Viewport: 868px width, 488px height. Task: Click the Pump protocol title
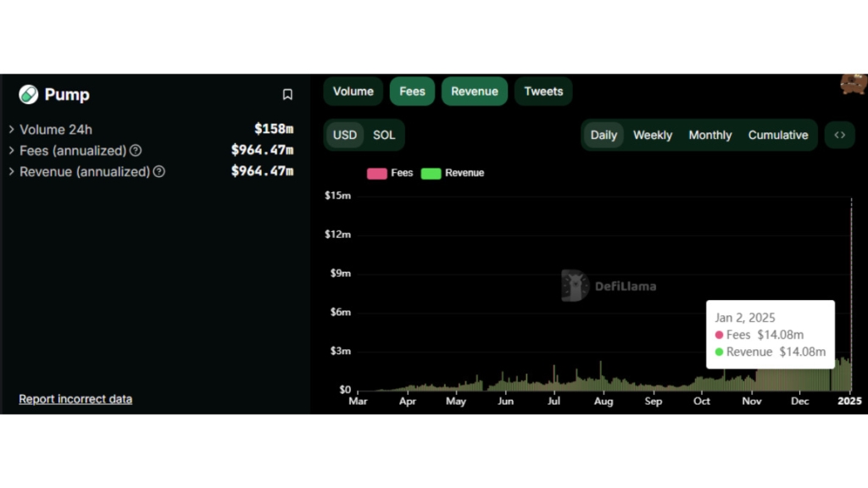coord(67,95)
